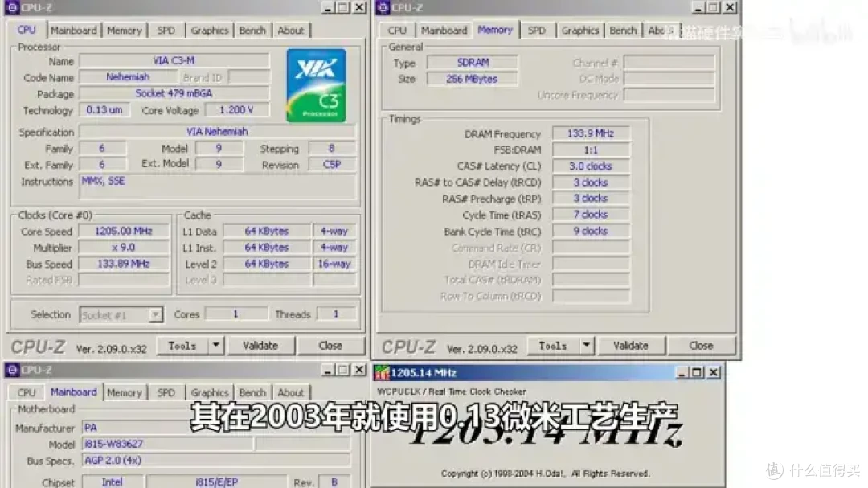Image resolution: width=868 pixels, height=488 pixels.
Task: Click Code Name value Nehemiah
Action: (x=128, y=77)
